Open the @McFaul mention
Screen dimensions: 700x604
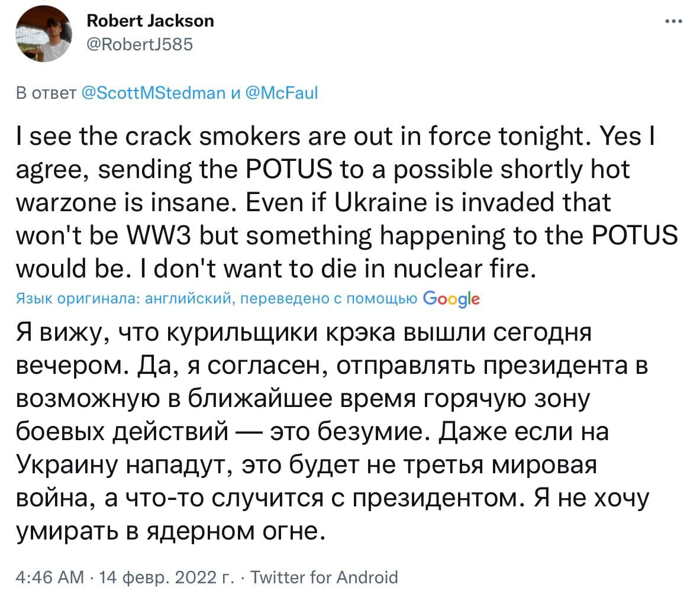[281, 93]
